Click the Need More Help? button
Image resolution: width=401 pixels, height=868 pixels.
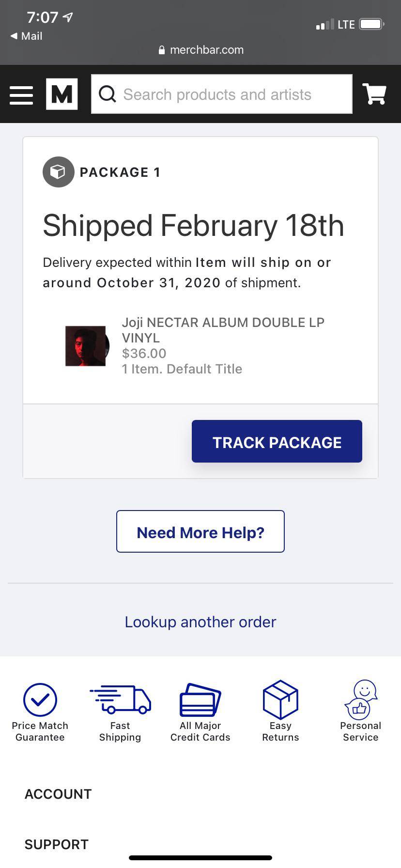(200, 531)
